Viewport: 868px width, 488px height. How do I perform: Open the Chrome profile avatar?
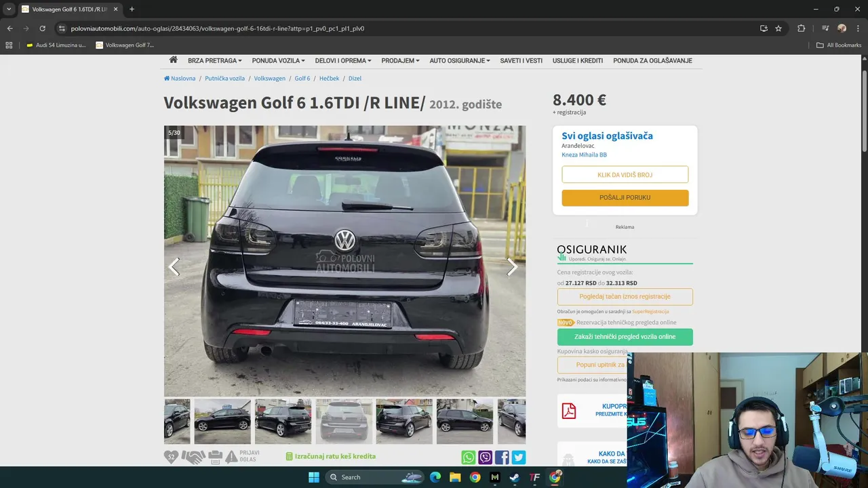click(x=842, y=28)
